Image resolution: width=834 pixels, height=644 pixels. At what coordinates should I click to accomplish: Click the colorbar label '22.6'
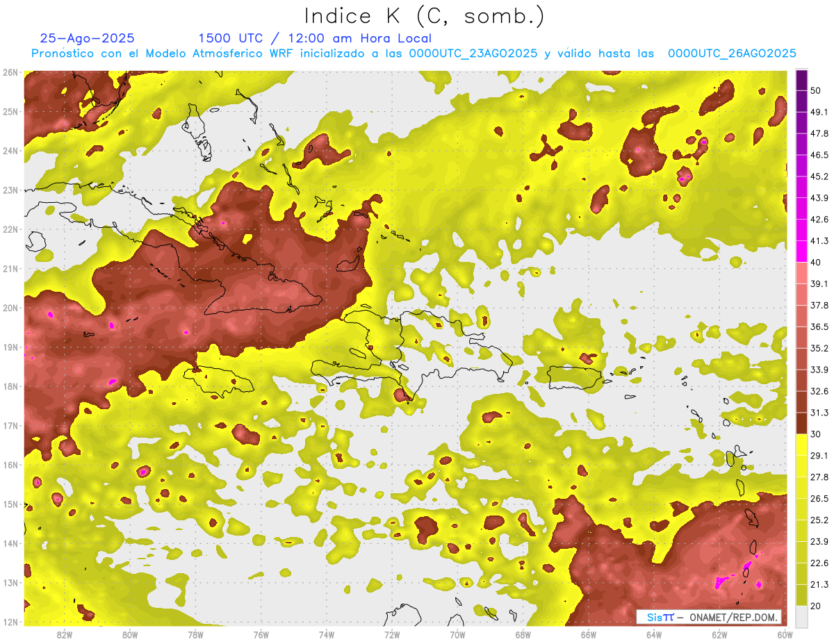tap(819, 563)
